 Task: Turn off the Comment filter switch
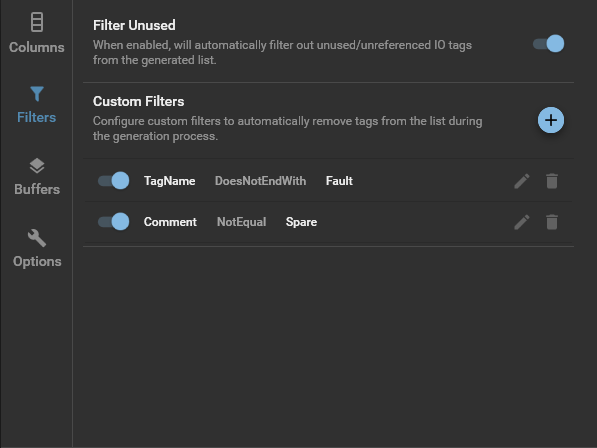[113, 222]
